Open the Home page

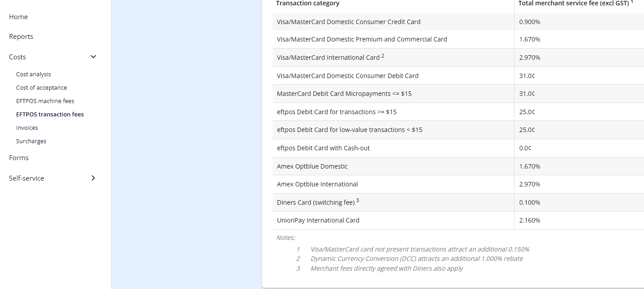(x=18, y=17)
